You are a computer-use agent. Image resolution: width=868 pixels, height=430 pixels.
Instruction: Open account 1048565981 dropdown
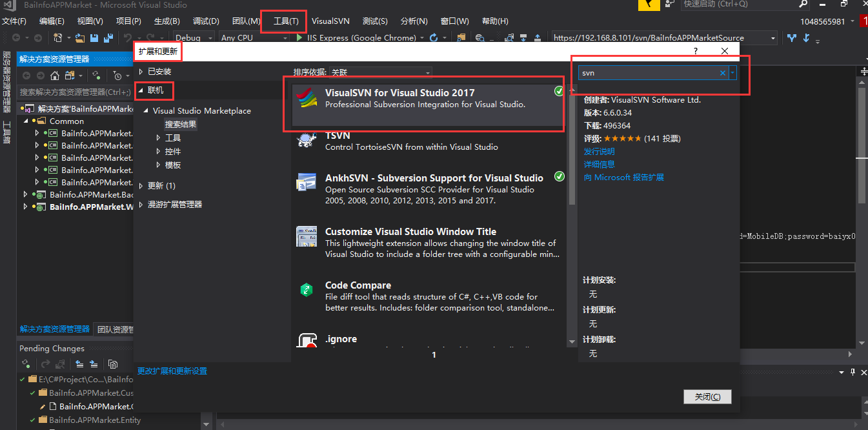(854, 21)
